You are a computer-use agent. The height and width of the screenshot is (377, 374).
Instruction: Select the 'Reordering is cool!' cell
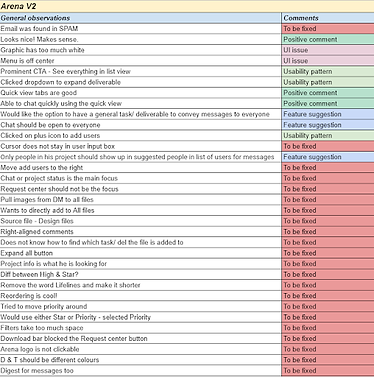click(140, 295)
